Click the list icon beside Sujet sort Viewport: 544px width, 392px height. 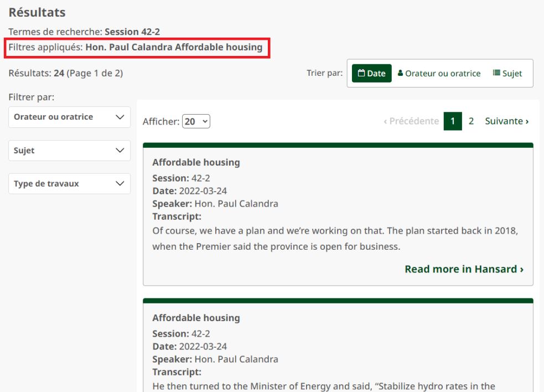496,73
